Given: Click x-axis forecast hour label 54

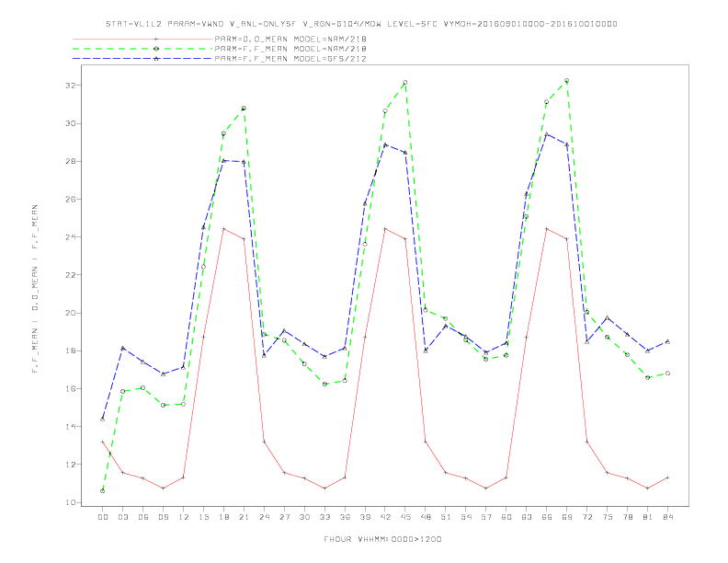Looking at the screenshot, I should (466, 517).
